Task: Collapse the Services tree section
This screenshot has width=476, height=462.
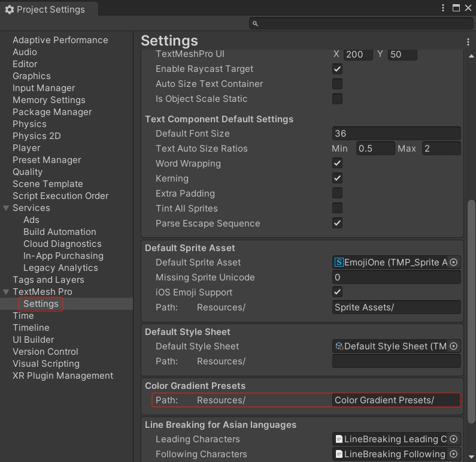Action: (6, 208)
